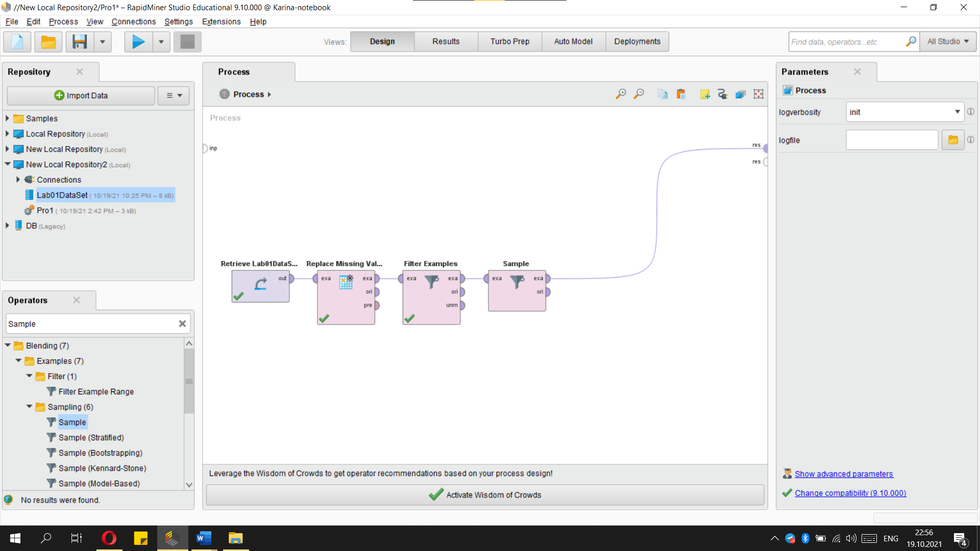Viewport: 980px width, 551px height.
Task: Activate Wisdom of Crowds
Action: tap(485, 495)
